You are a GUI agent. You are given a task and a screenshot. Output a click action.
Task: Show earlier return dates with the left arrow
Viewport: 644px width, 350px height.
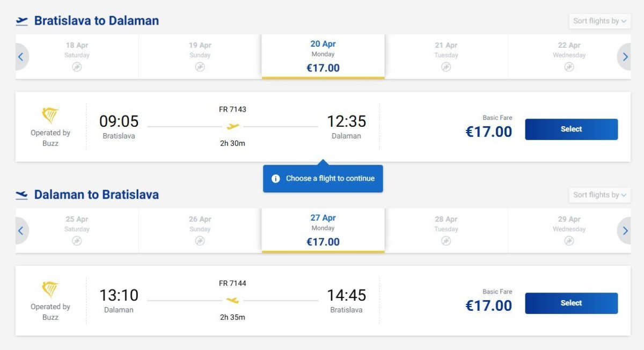(x=21, y=231)
